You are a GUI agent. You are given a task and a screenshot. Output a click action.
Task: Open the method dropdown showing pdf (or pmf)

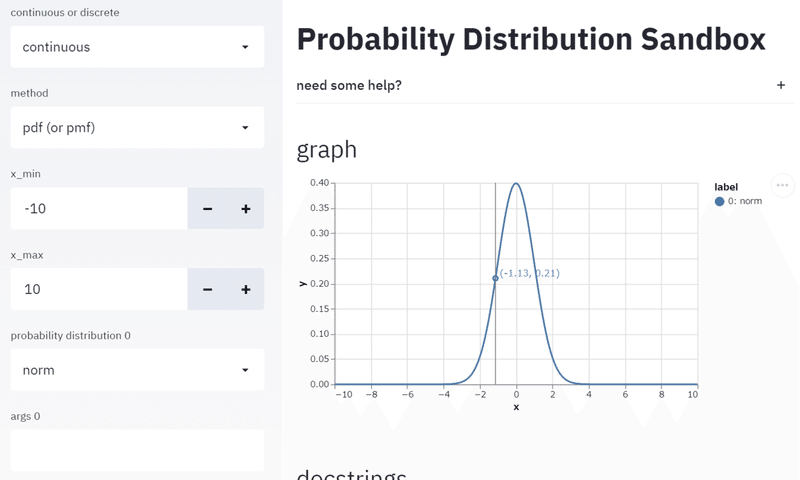coord(137,128)
